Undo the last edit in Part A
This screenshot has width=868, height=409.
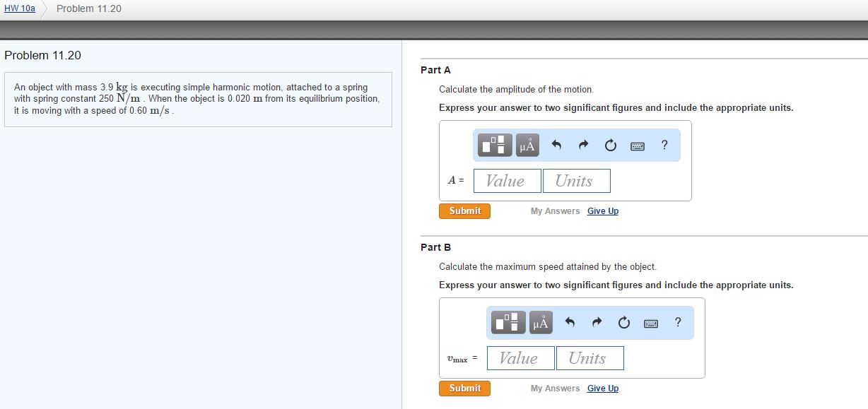point(557,145)
